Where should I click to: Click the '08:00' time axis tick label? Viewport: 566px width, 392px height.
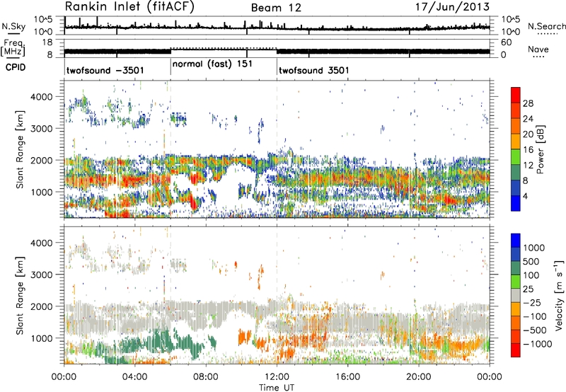[x=206, y=377]
